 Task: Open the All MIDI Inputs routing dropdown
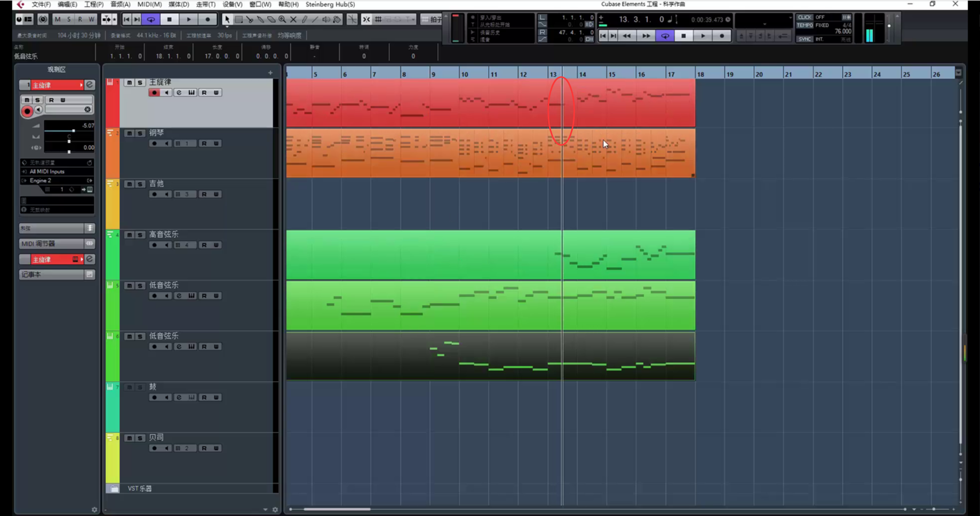pyautogui.click(x=57, y=171)
